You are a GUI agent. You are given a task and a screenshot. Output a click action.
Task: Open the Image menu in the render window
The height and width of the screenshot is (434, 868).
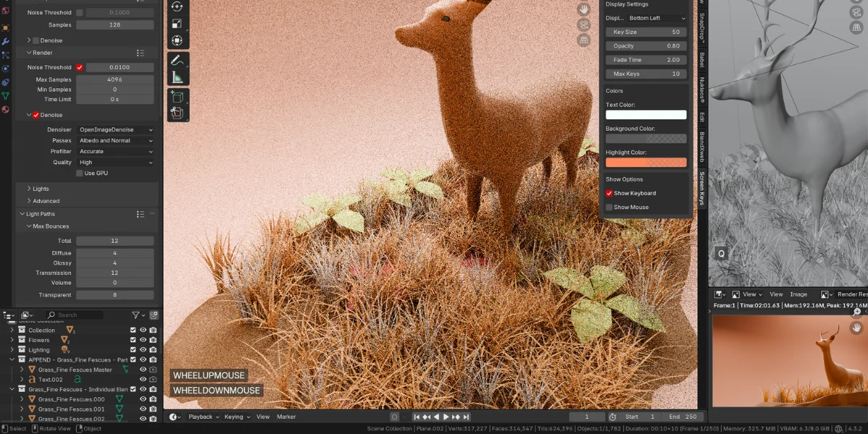798,294
